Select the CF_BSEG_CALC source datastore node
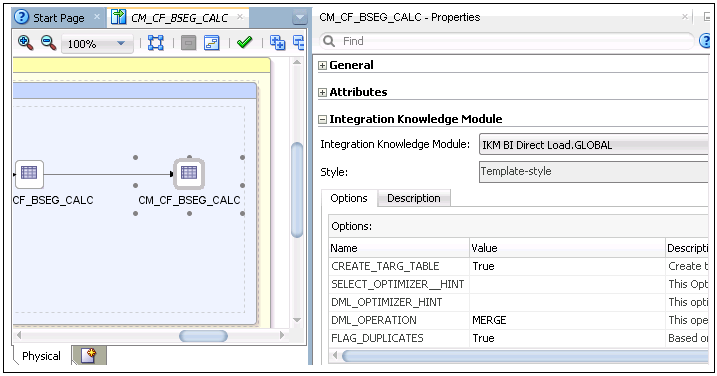 [x=29, y=174]
